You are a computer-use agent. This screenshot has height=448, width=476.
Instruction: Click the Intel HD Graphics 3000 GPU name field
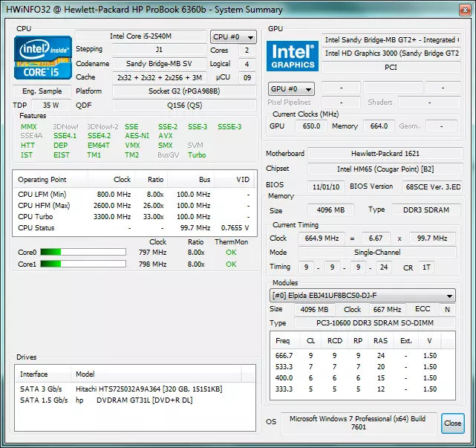coord(391,53)
